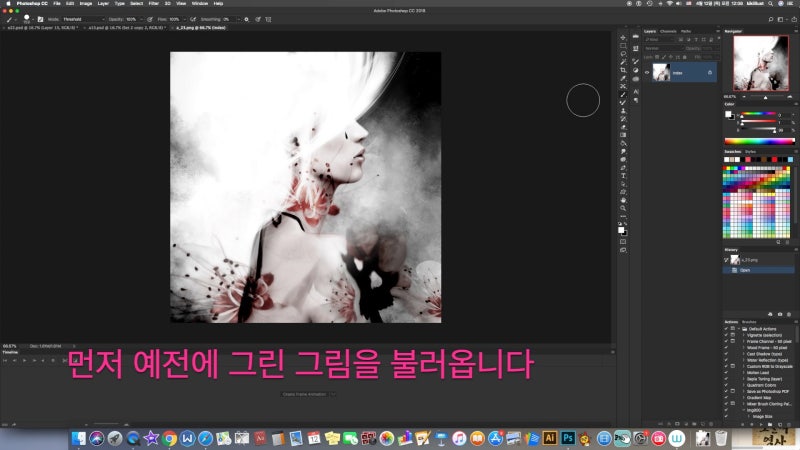Click the Index layer thumbnail
The height and width of the screenshot is (450, 800).
[x=661, y=73]
